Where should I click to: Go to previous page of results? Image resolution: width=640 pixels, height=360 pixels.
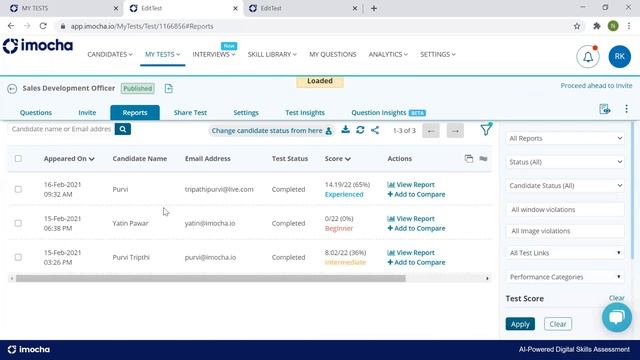tap(431, 131)
